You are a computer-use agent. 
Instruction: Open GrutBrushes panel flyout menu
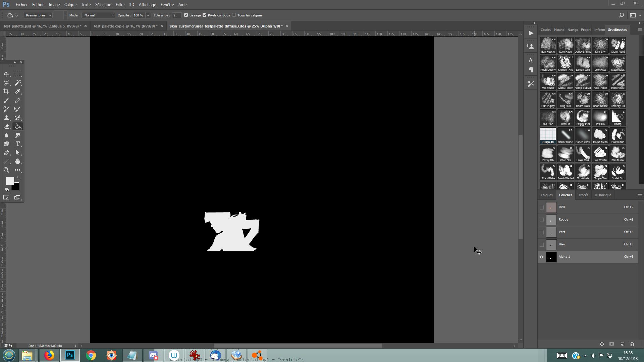[x=640, y=30]
